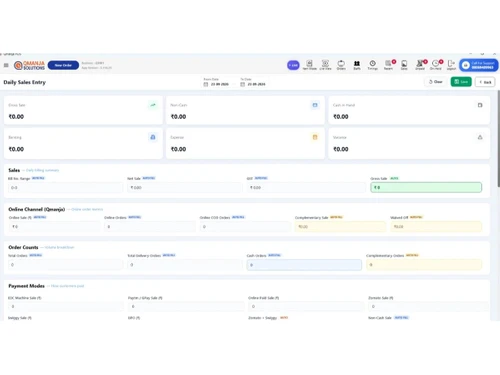The height and width of the screenshot is (375, 500).
Task: Click the Paytm / GPay Sale field
Action: [186, 306]
